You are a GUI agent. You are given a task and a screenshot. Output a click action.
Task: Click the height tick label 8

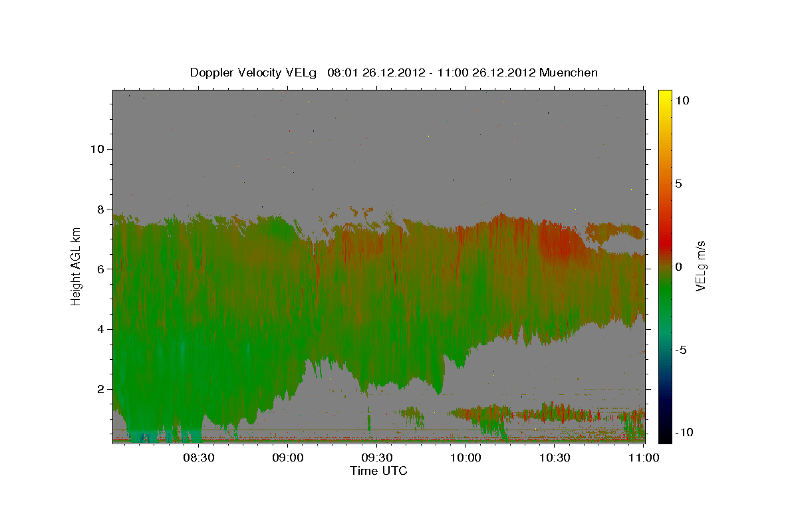pyautogui.click(x=101, y=209)
